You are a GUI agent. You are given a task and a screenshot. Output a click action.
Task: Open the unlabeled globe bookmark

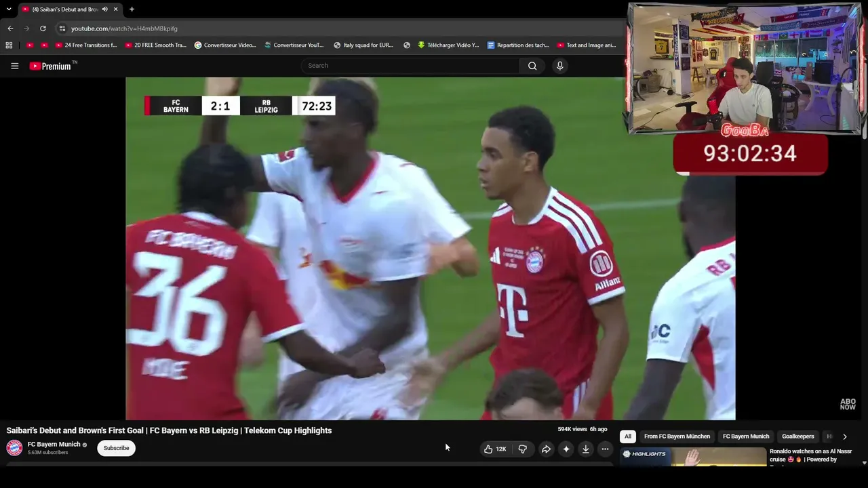pyautogui.click(x=407, y=45)
